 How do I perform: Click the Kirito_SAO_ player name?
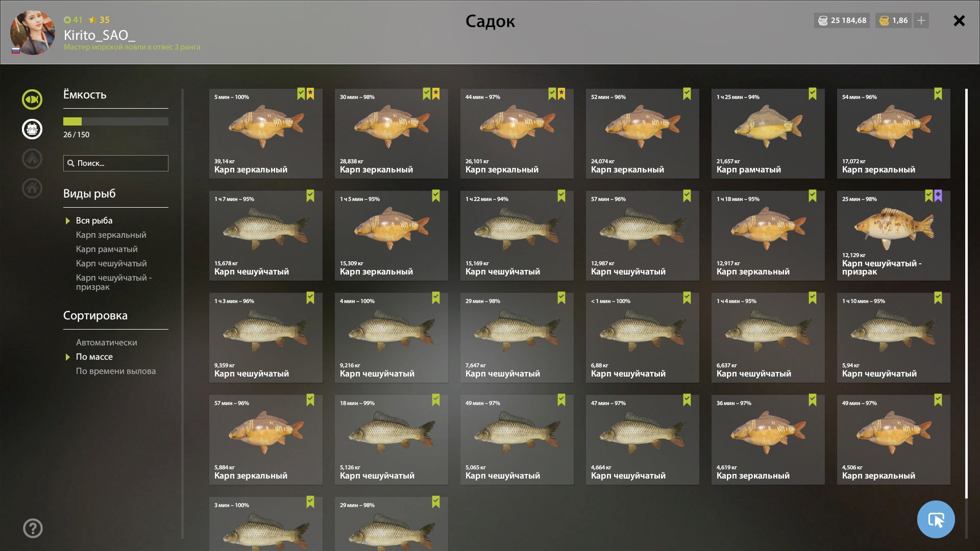[100, 35]
